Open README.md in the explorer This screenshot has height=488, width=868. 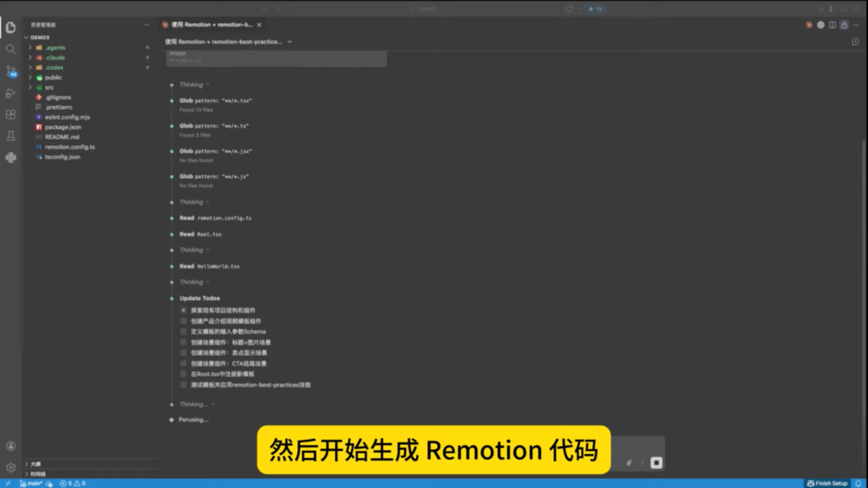click(62, 137)
